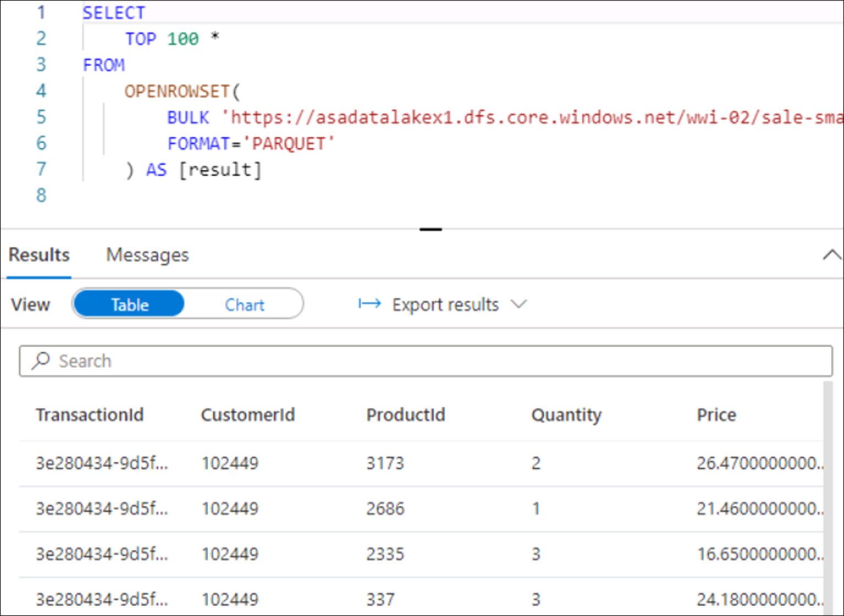Image resolution: width=844 pixels, height=616 pixels.
Task: Sort by CustomerId column header
Action: tap(248, 415)
